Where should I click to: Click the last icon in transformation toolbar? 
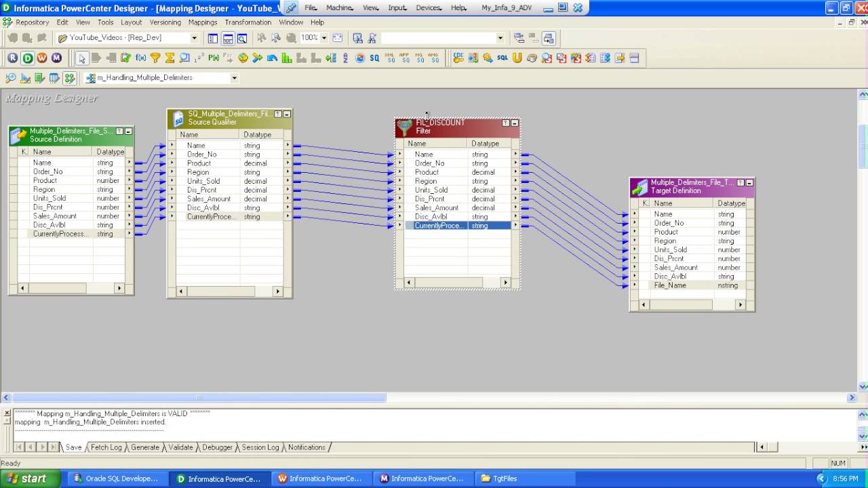pos(635,58)
